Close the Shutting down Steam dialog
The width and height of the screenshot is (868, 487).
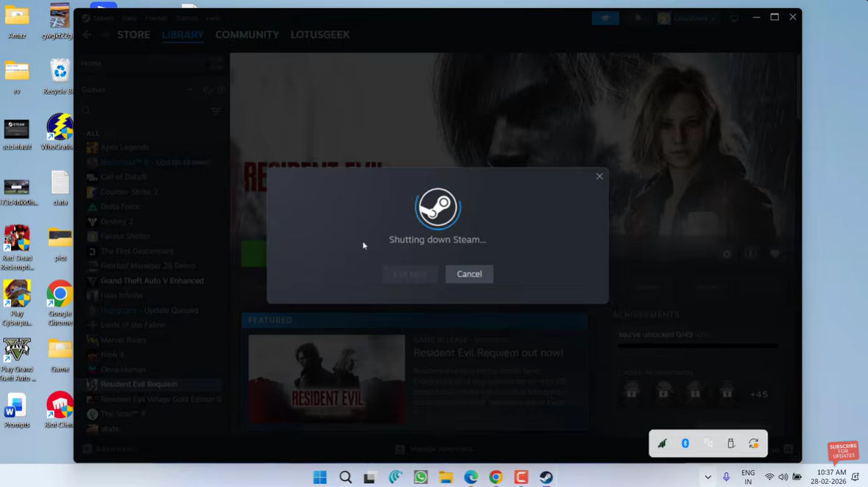[599, 177]
